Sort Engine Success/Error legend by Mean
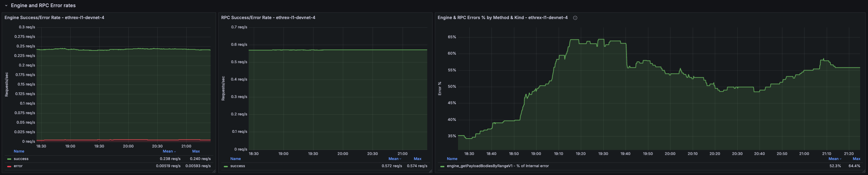This screenshot has width=868, height=175. click(x=169, y=151)
